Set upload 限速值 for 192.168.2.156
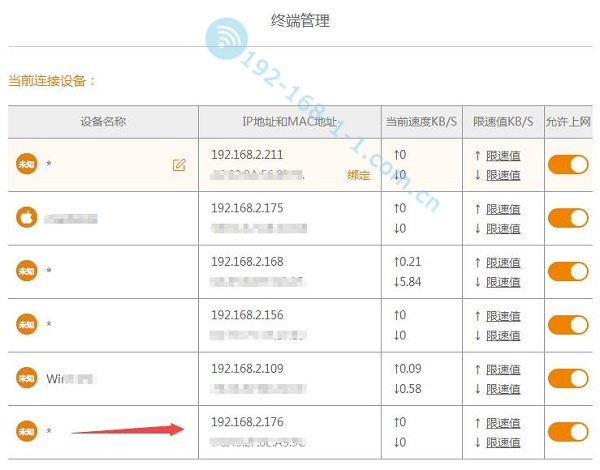 point(503,317)
